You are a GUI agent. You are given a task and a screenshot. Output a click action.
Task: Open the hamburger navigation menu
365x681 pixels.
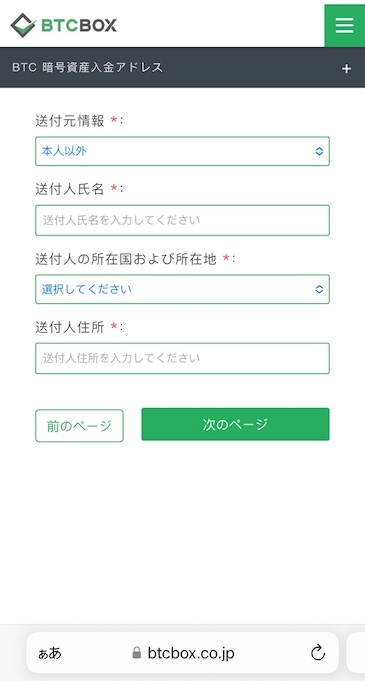pos(345,25)
